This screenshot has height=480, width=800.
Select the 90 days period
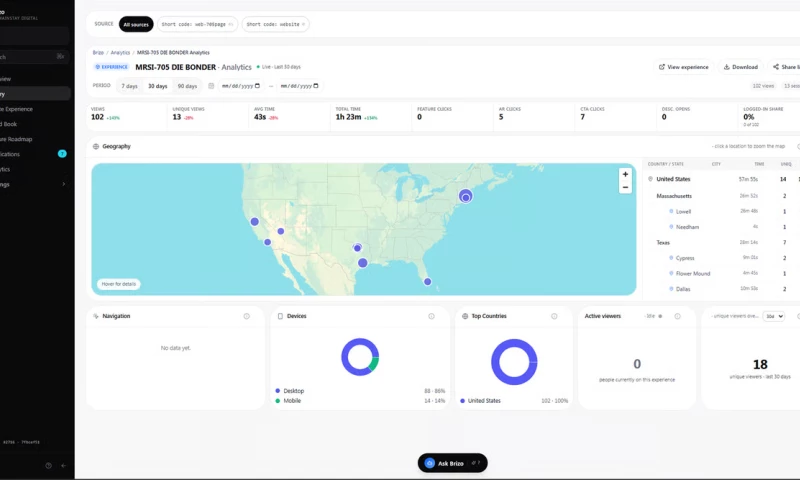tap(187, 86)
